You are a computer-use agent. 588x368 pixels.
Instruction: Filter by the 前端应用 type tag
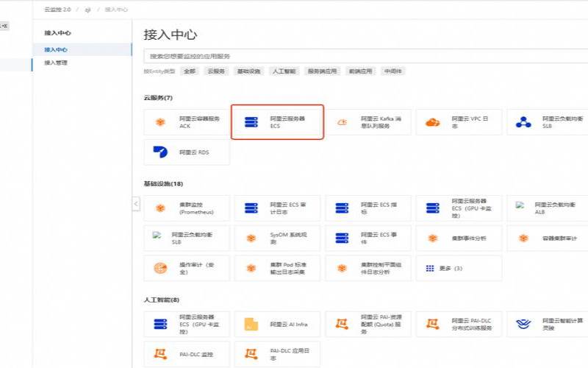pos(360,71)
